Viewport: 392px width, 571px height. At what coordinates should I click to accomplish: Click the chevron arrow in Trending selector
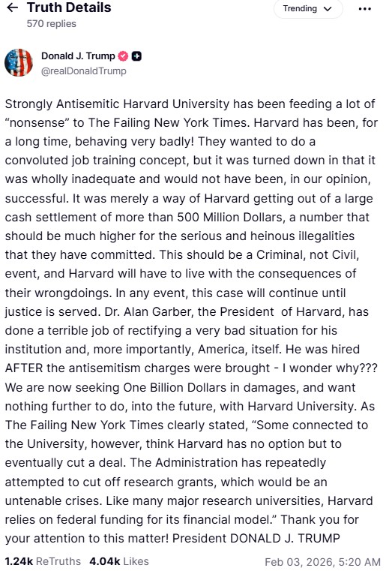(x=328, y=9)
